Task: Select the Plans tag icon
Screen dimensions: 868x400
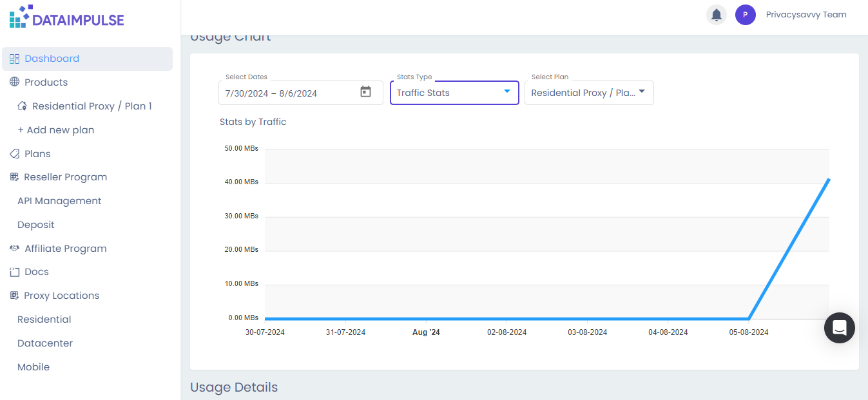Action: [14, 153]
